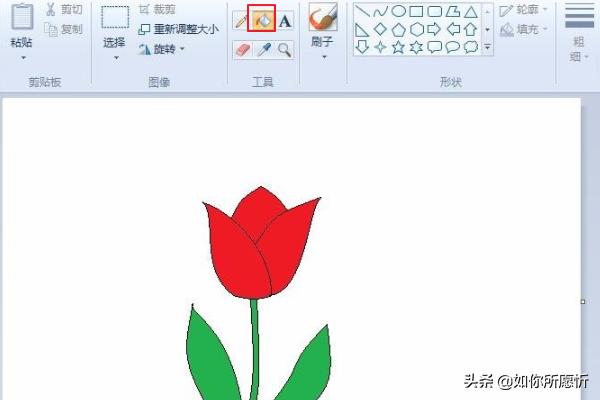Open the Fill (填充) dropdown
Image resolution: width=600 pixels, height=400 pixels.
point(524,30)
